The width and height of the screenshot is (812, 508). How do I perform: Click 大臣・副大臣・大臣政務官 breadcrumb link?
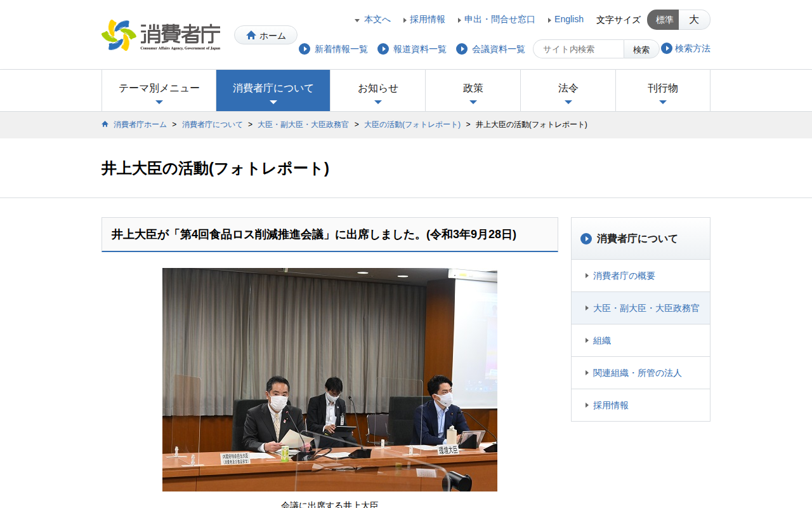303,124
